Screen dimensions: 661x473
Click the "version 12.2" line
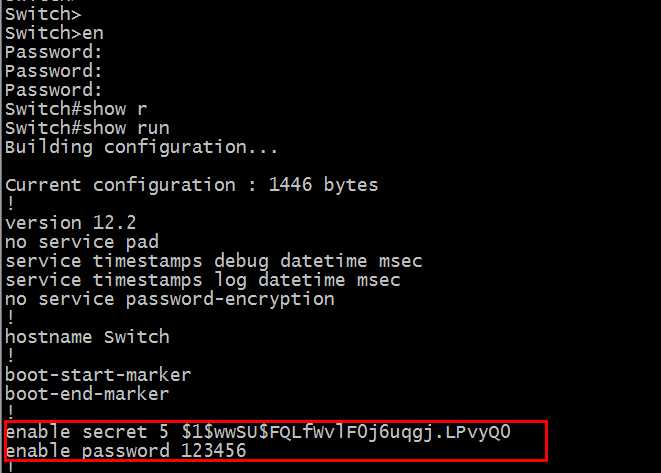(x=70, y=223)
